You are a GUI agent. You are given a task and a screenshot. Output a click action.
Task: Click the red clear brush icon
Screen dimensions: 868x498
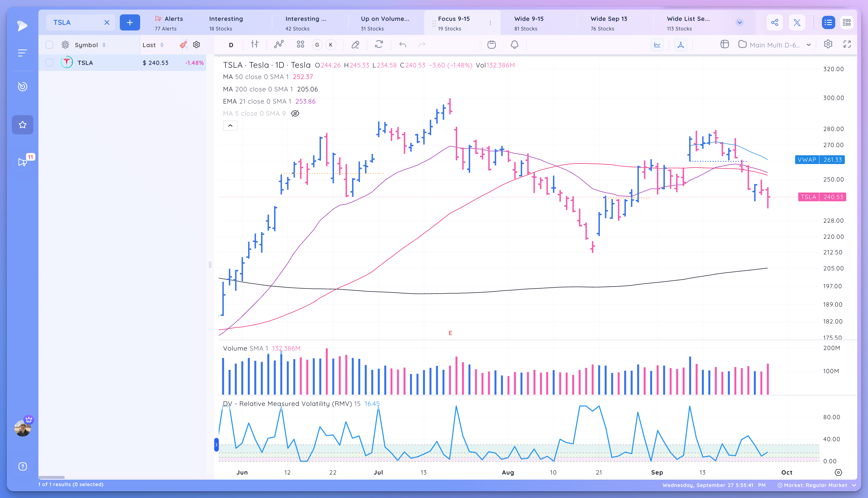(x=183, y=45)
